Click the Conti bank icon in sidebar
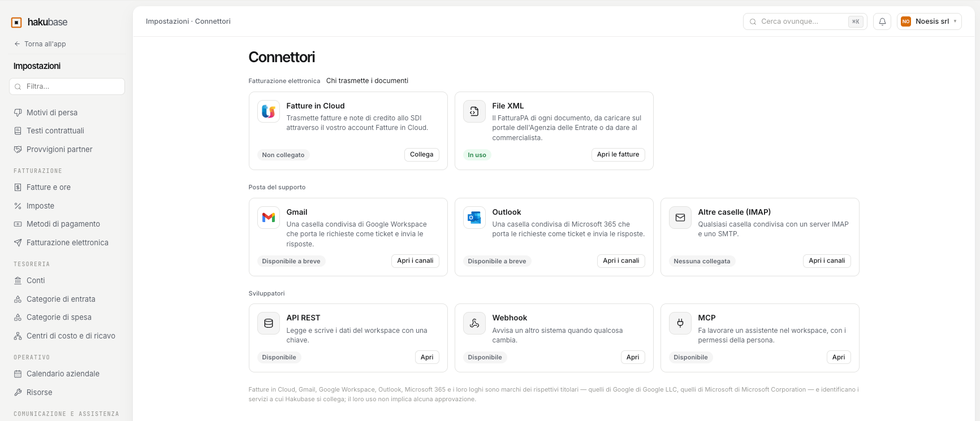 point(18,280)
